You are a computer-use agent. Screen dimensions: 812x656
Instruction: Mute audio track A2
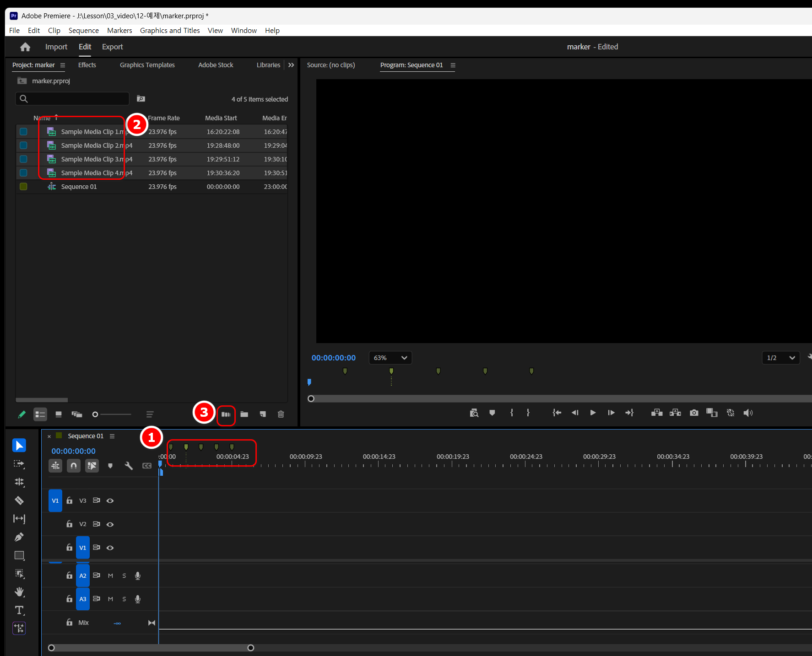click(x=110, y=575)
